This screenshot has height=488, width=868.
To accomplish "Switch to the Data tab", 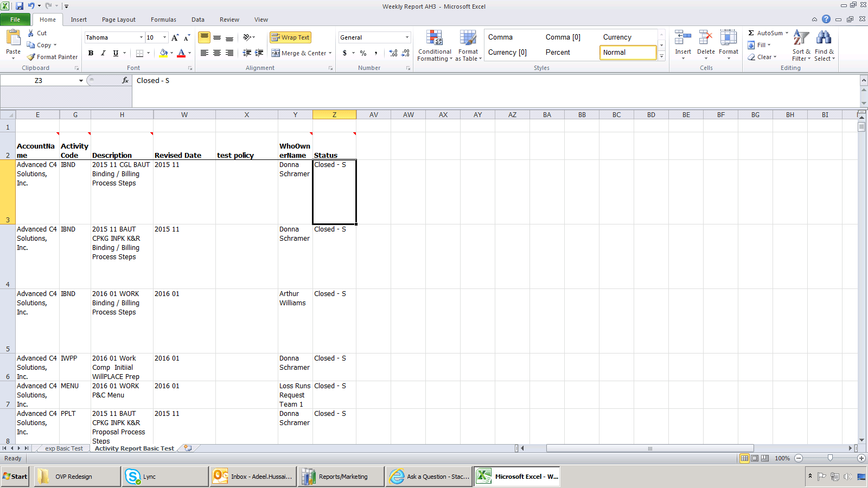I will pyautogui.click(x=198, y=20).
